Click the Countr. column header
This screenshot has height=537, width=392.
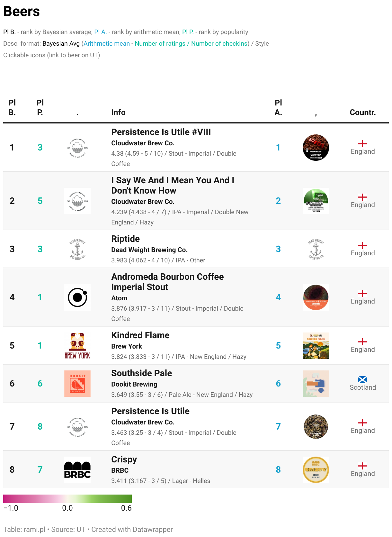pos(363,112)
